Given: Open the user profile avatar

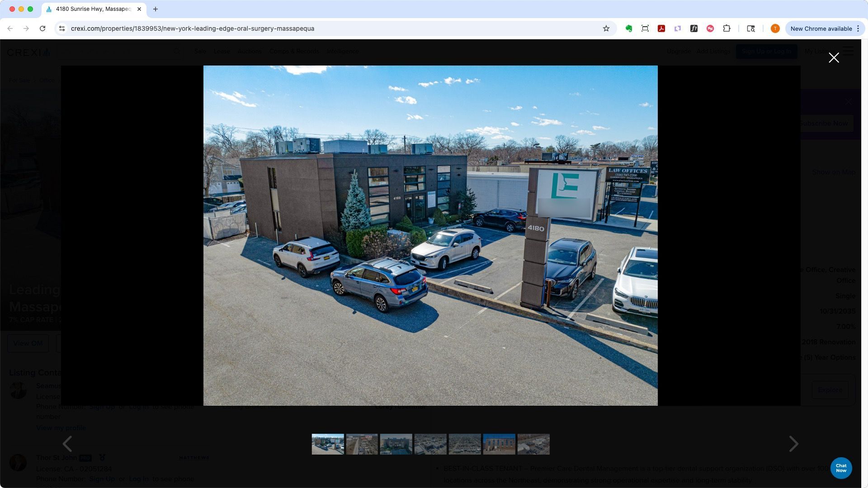Looking at the screenshot, I should pos(775,28).
